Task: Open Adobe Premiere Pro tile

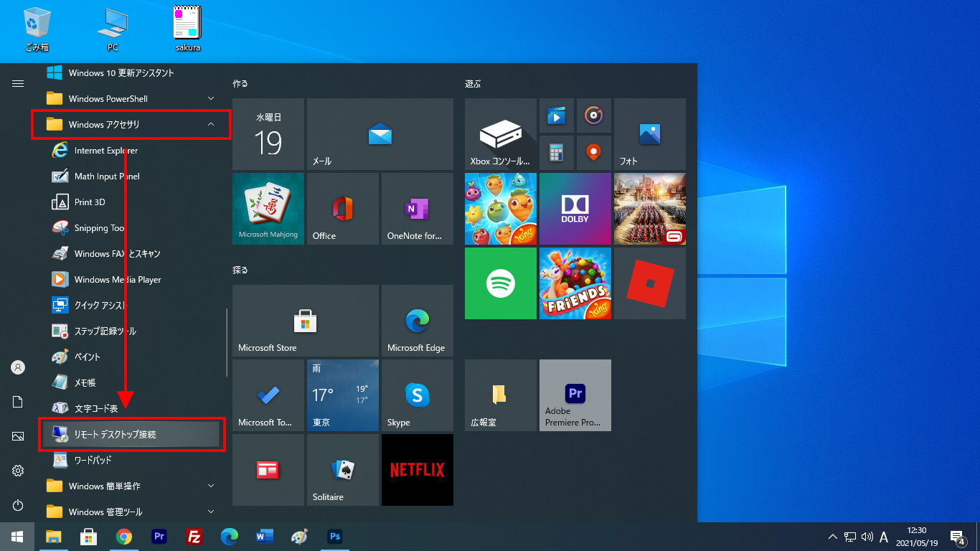Action: 575,395
